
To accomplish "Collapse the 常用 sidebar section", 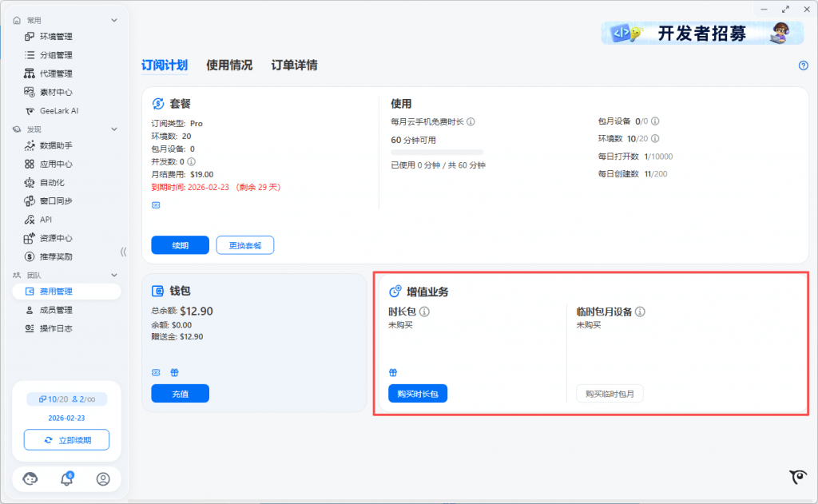I will [x=114, y=20].
